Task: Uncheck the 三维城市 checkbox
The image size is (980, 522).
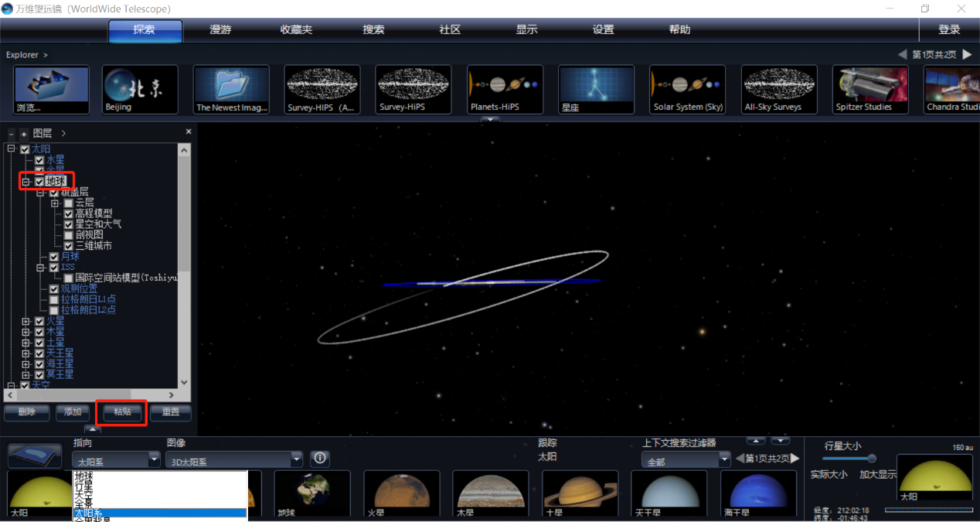Action: coord(69,246)
